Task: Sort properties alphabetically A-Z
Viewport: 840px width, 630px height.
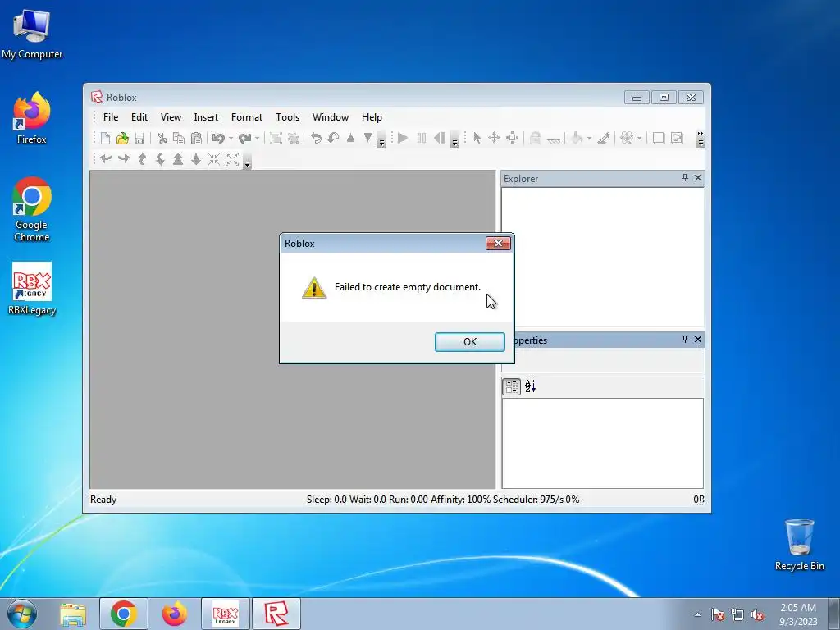Action: pos(531,386)
